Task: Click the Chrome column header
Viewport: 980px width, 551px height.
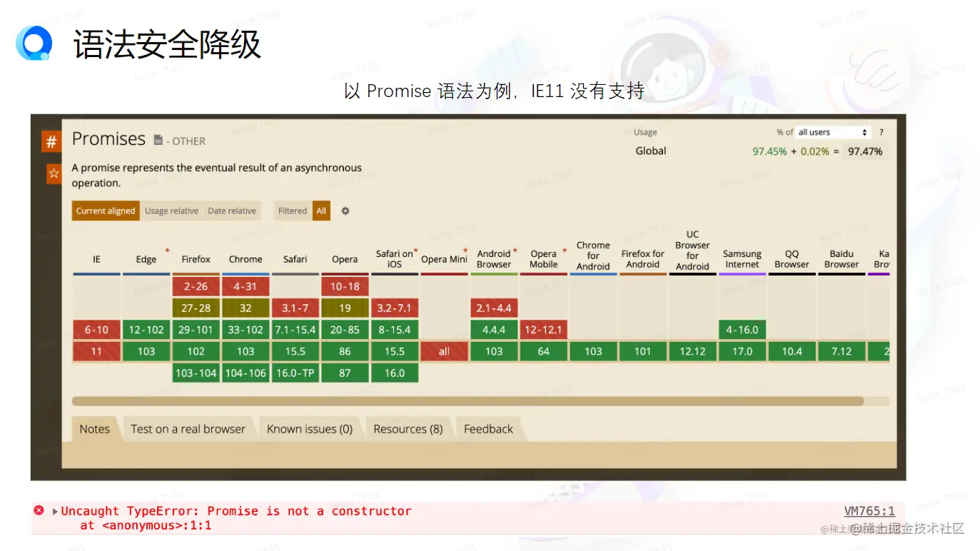Action: (x=246, y=259)
